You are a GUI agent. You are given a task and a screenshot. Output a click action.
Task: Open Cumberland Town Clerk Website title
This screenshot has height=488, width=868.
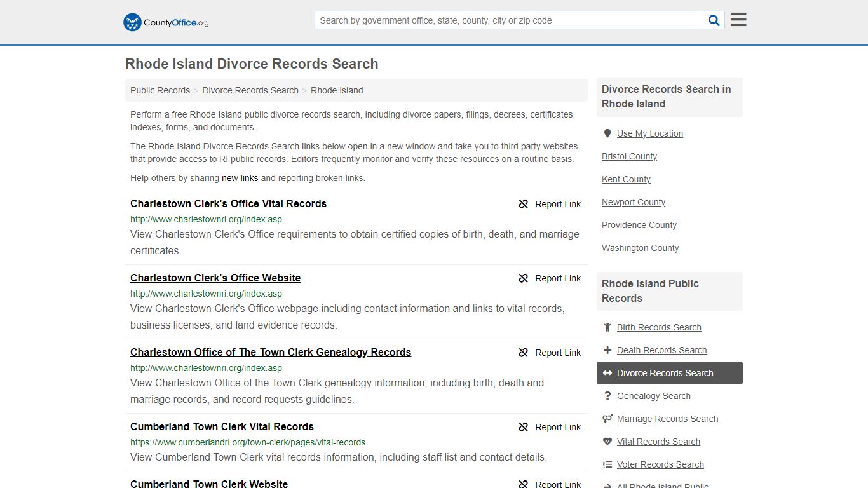click(x=209, y=483)
